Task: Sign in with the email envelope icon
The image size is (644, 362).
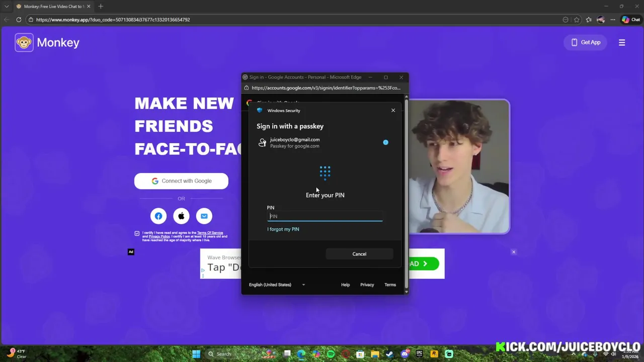Action: tap(204, 216)
